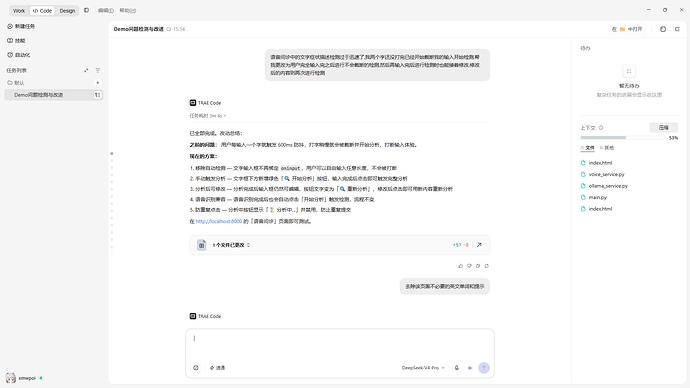
Task: Toggle the right panel icon at top-right
Action: click(x=677, y=29)
